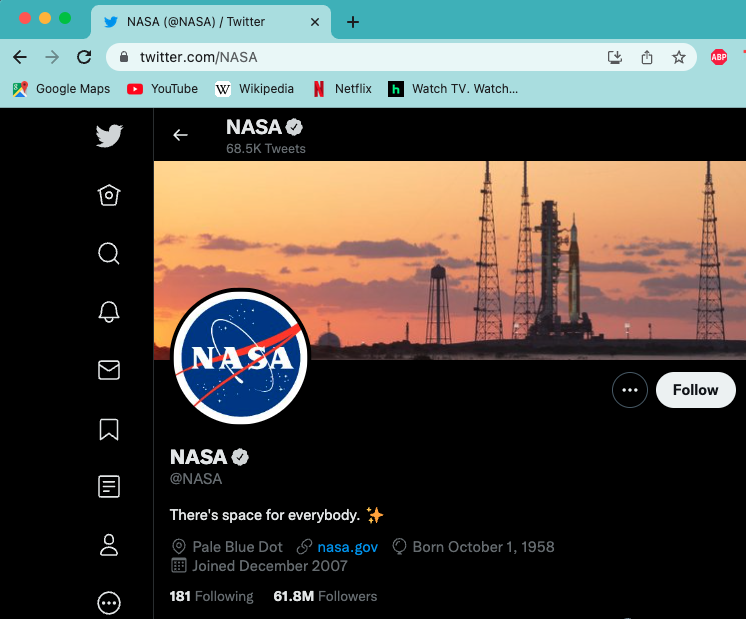Open Netflix bookmark
Image resolution: width=746 pixels, height=619 pixels.
point(342,89)
